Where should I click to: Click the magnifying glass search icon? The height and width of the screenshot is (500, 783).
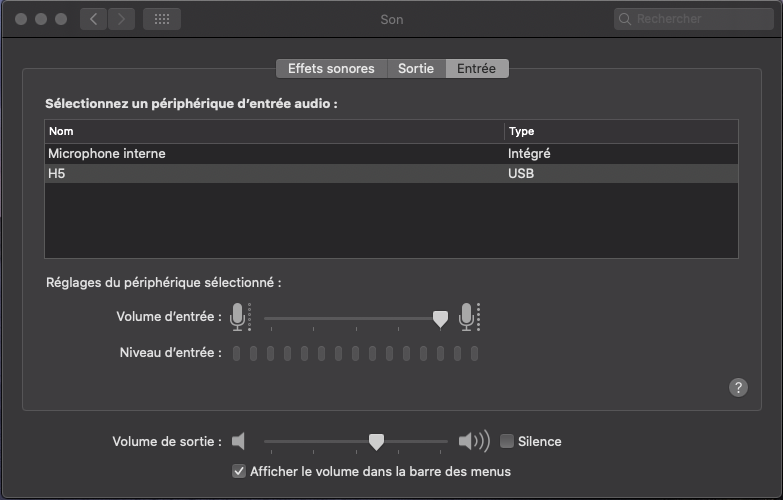point(625,19)
